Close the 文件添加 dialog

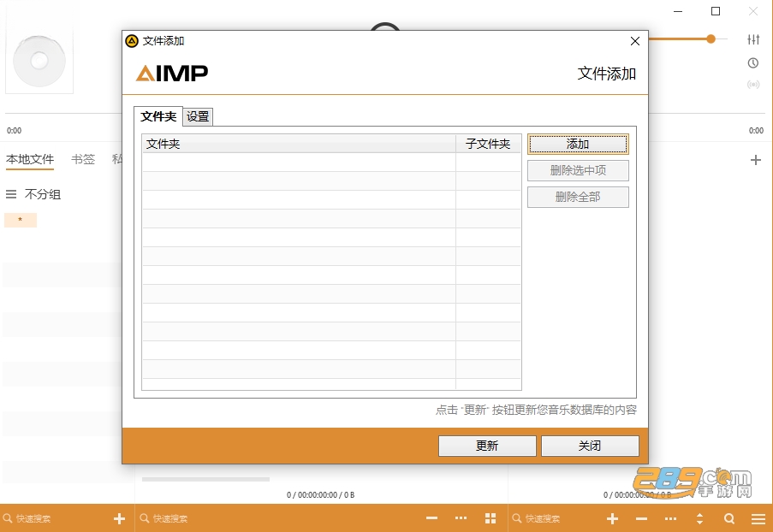point(635,41)
